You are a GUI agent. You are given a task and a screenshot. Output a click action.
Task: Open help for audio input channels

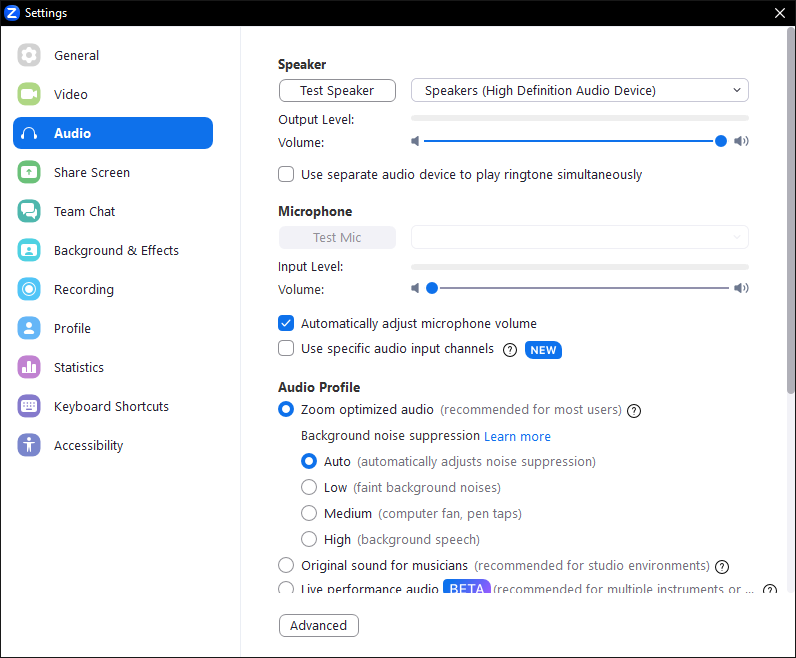pyautogui.click(x=510, y=350)
